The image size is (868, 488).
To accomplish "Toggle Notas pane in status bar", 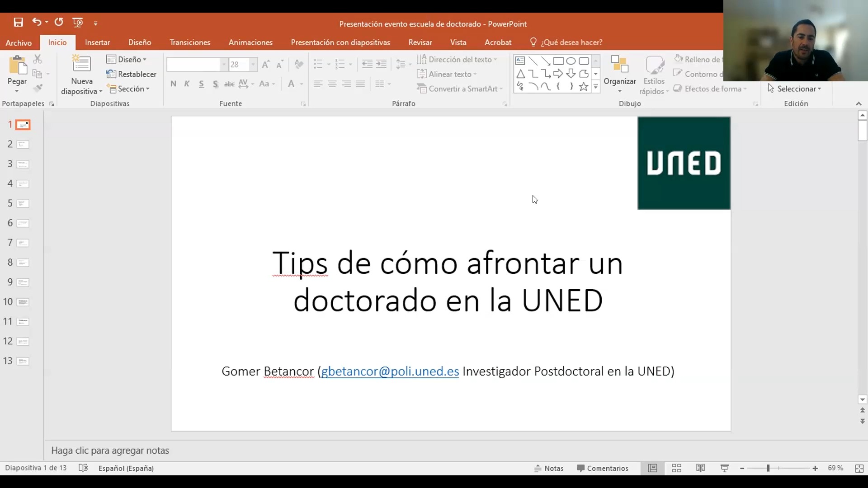I will (549, 469).
